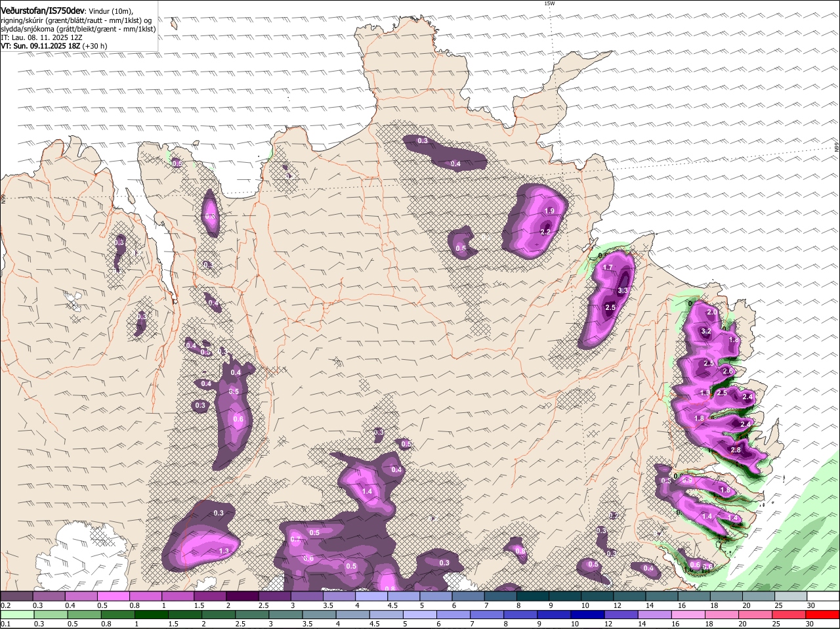The width and height of the screenshot is (840, 629).
Task: Click the 2.8 value on the east fjords
Action: pyautogui.click(x=736, y=450)
